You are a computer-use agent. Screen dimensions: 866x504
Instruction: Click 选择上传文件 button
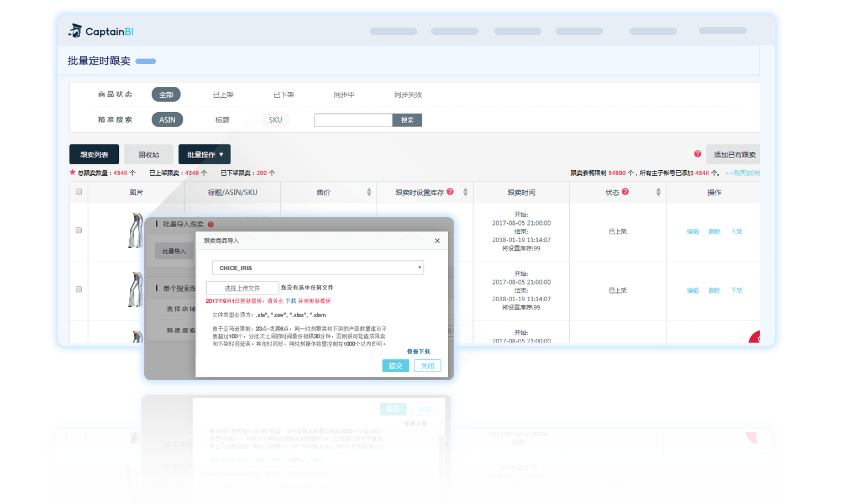(242, 288)
